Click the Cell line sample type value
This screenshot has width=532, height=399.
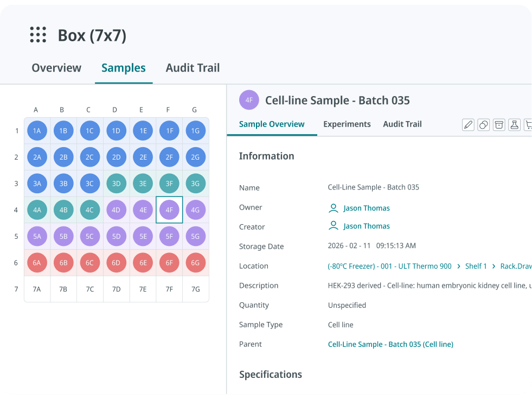coord(341,325)
